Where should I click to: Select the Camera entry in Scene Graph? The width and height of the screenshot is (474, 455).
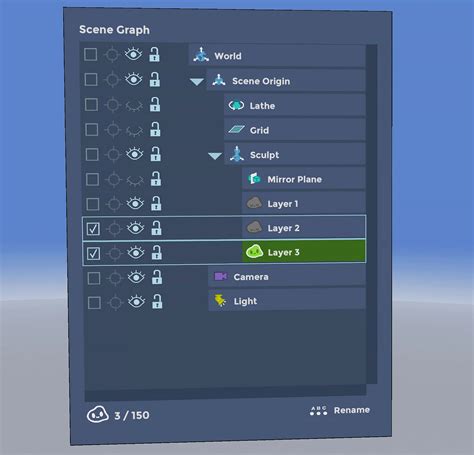(287, 276)
